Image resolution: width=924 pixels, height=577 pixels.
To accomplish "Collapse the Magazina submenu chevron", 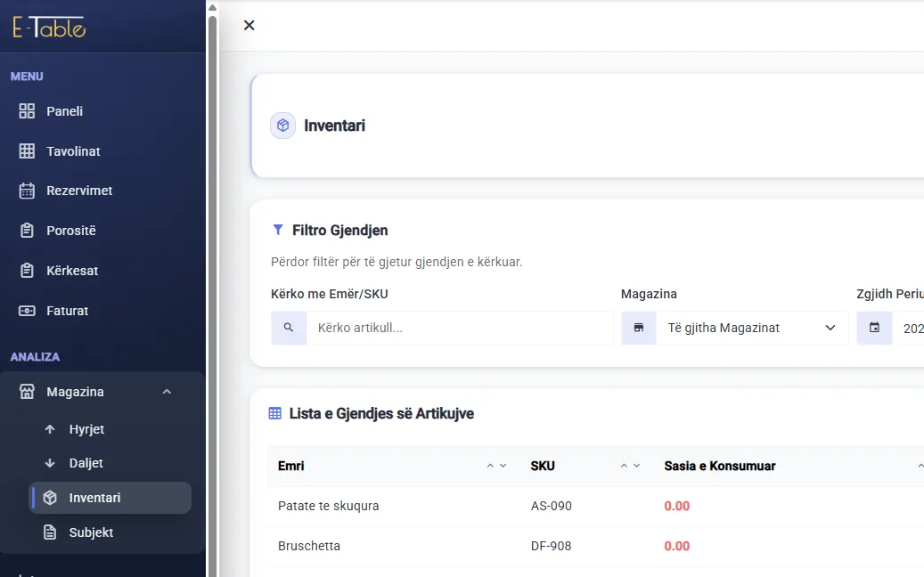I will [167, 392].
